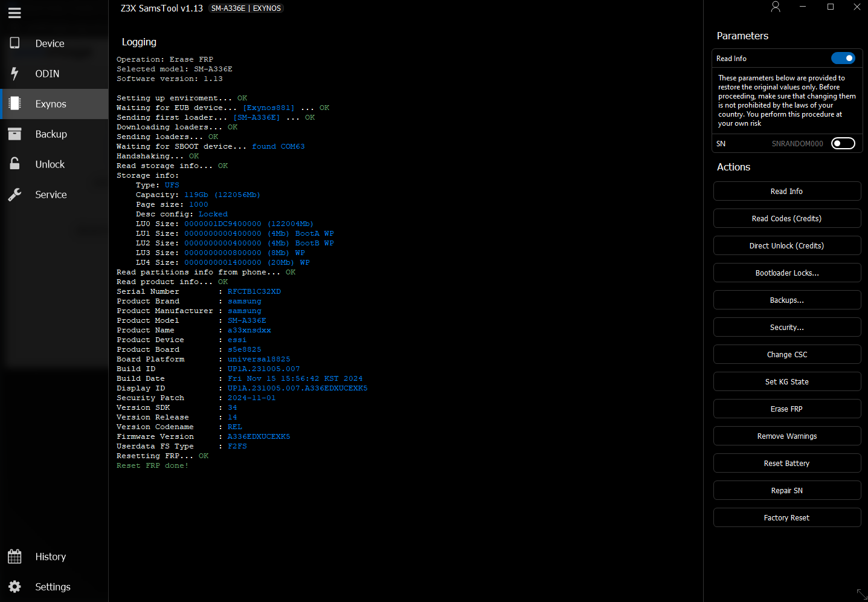The width and height of the screenshot is (868, 602).
Task: Open the Security... action
Action: [787, 327]
